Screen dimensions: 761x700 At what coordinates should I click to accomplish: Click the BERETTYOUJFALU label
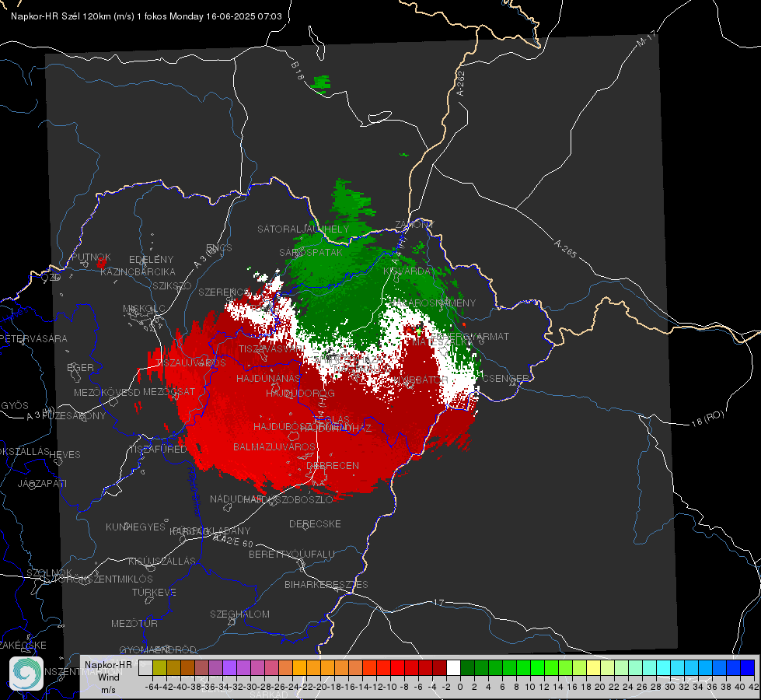pos(291,554)
